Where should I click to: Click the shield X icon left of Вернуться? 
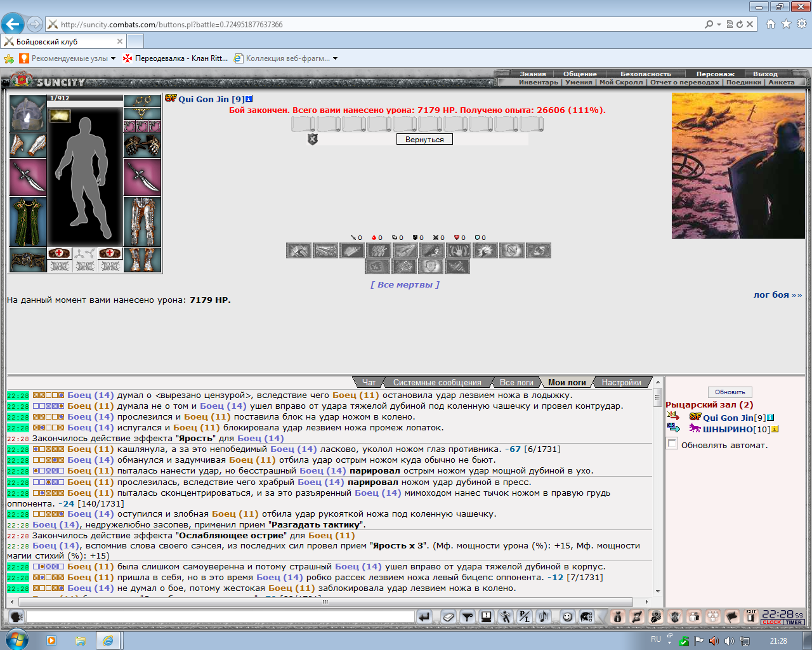coord(312,139)
